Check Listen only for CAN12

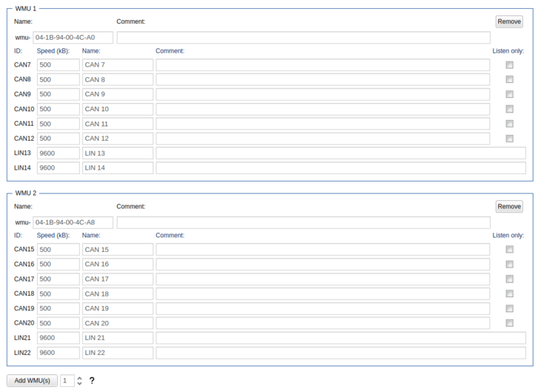click(509, 139)
